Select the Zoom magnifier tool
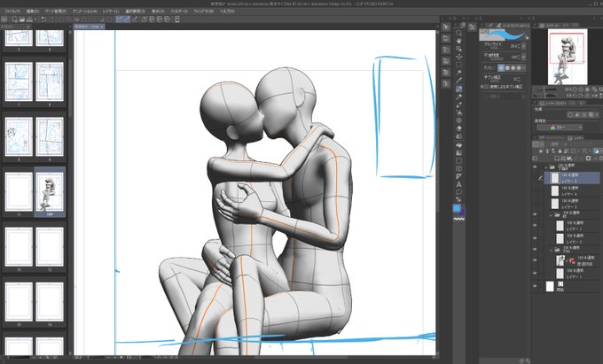Image resolution: width=603 pixels, height=364 pixels. coord(458,33)
